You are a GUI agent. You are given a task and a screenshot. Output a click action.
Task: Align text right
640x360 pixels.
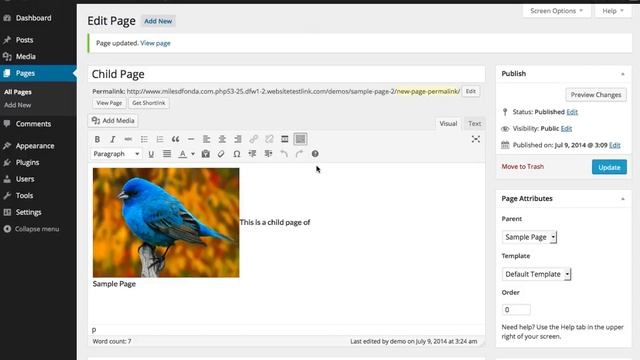pos(238,139)
